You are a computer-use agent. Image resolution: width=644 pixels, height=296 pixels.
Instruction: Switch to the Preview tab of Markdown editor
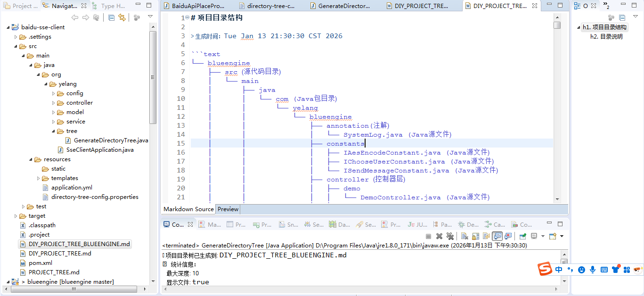(228, 209)
